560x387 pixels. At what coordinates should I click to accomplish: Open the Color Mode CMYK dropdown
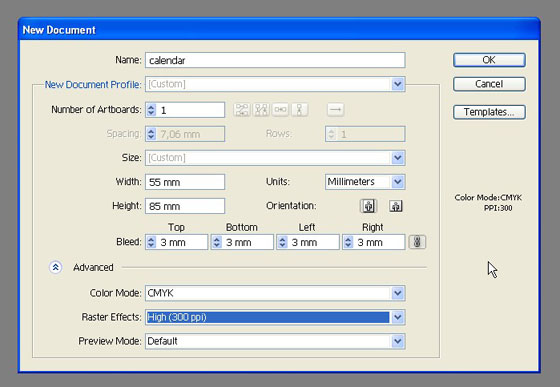pyautogui.click(x=398, y=293)
